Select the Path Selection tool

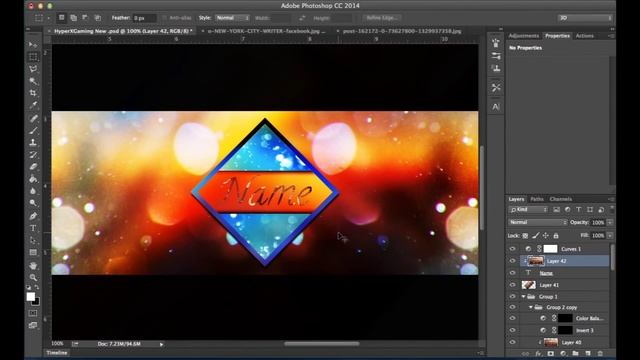[x=33, y=240]
